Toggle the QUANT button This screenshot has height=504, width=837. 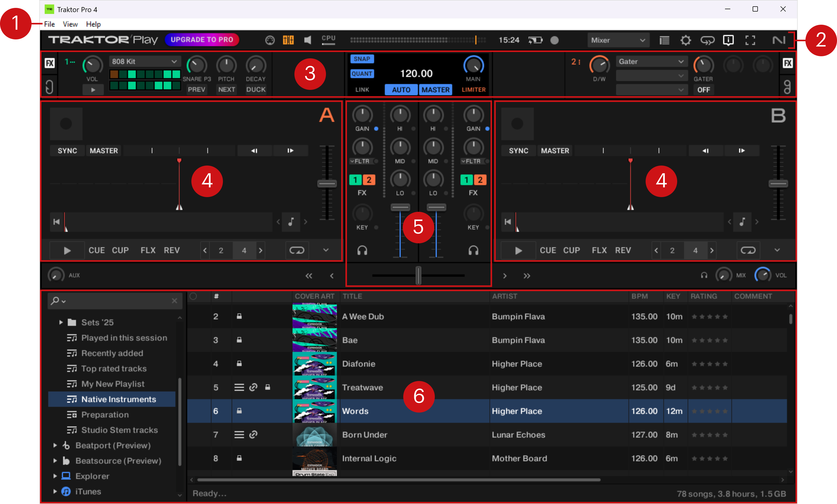point(362,74)
